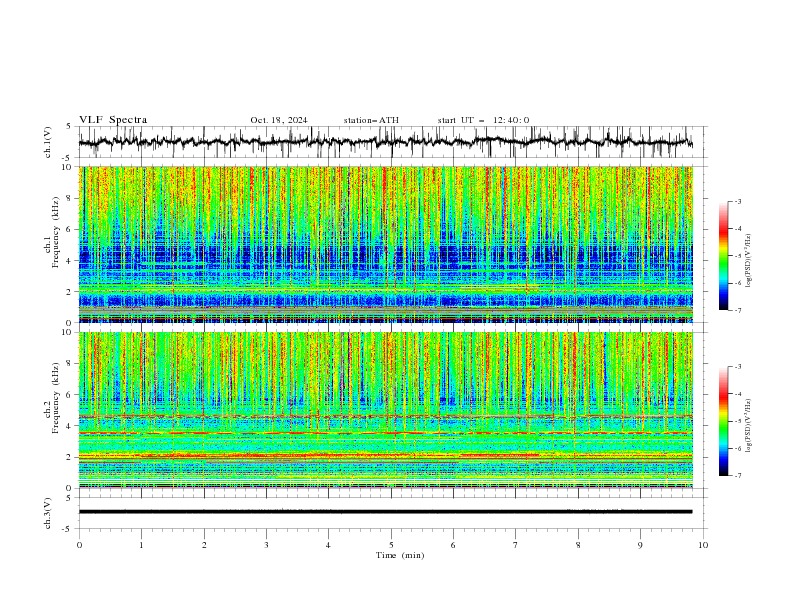This screenshot has width=792, height=612.
Task: Click time axis tick label '3'
Action: click(x=266, y=545)
